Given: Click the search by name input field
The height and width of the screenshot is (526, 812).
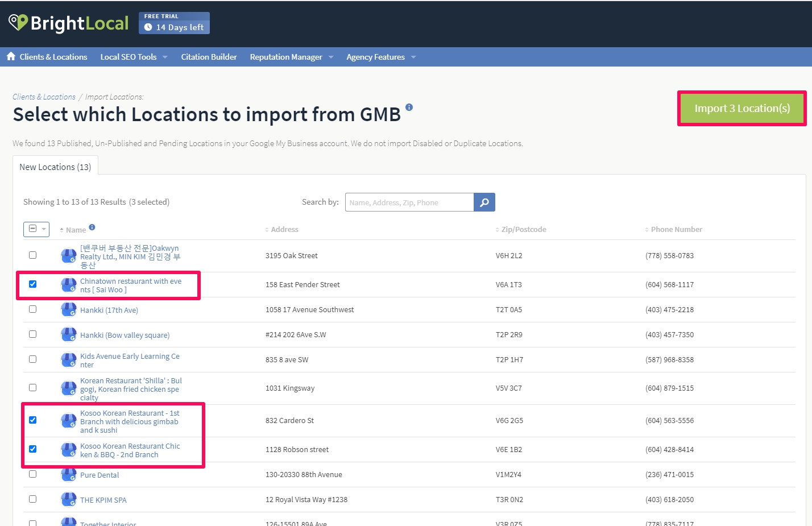Looking at the screenshot, I should 409,202.
